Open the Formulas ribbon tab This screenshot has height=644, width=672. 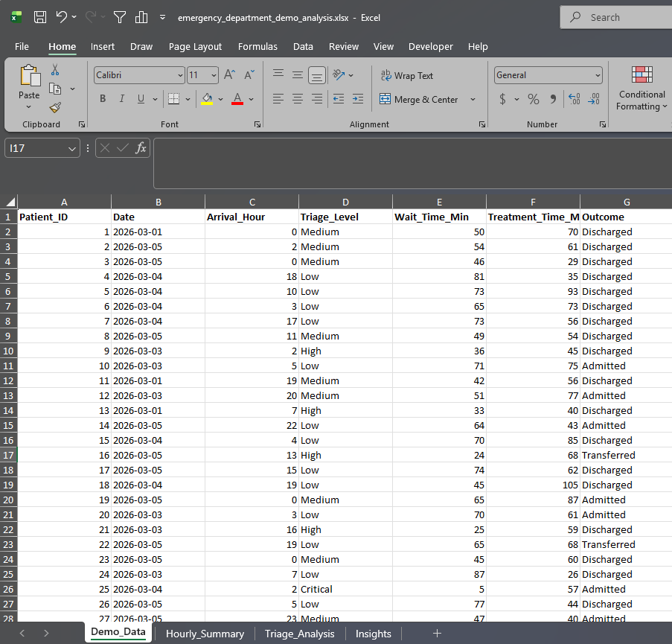257,46
